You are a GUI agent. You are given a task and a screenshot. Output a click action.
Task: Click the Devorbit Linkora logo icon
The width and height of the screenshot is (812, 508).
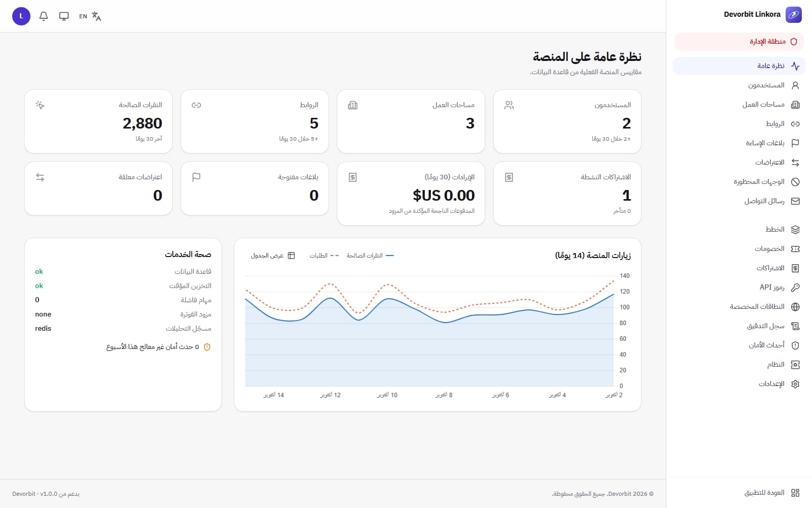[x=794, y=15]
